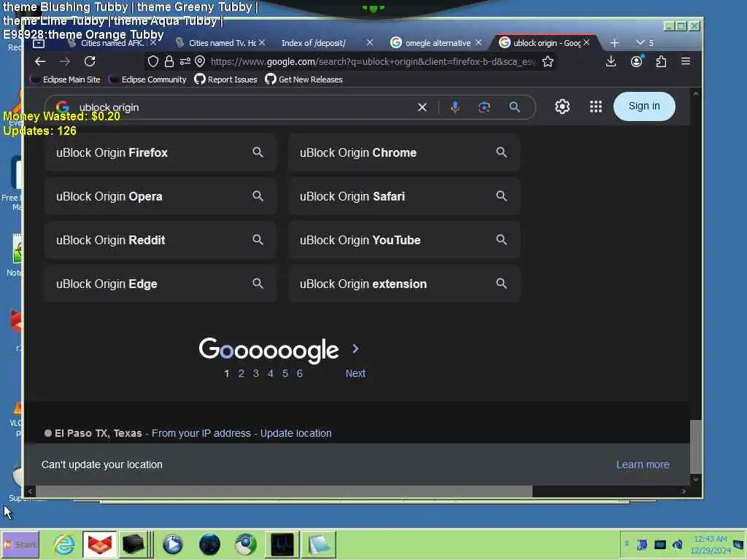Click the URL address bar field
Screen dimensions: 747x560
tap(373, 61)
